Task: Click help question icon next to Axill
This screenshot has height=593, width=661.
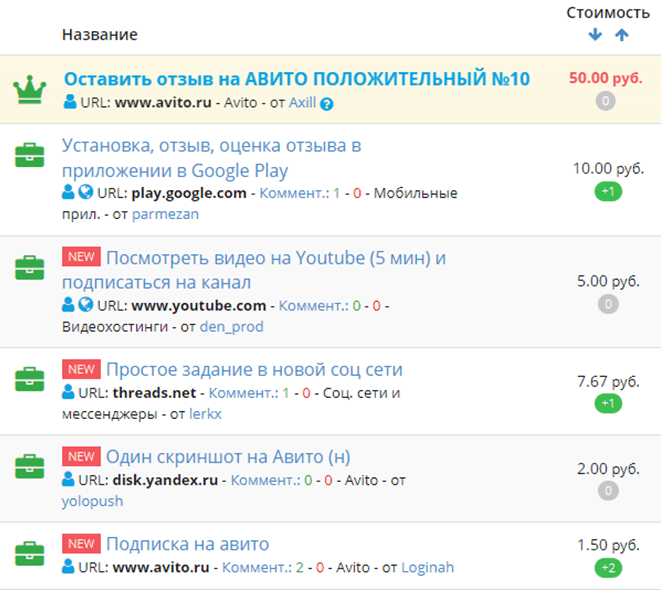Action: click(x=326, y=104)
